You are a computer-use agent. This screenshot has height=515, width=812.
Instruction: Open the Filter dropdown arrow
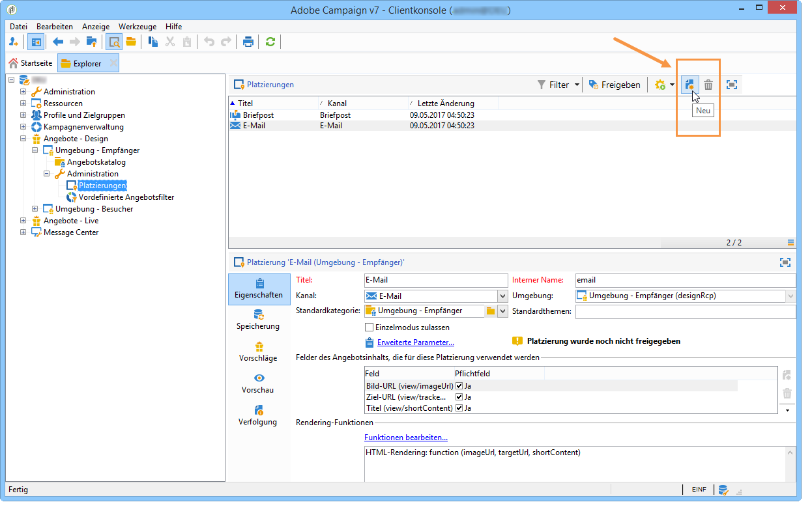pyautogui.click(x=577, y=85)
